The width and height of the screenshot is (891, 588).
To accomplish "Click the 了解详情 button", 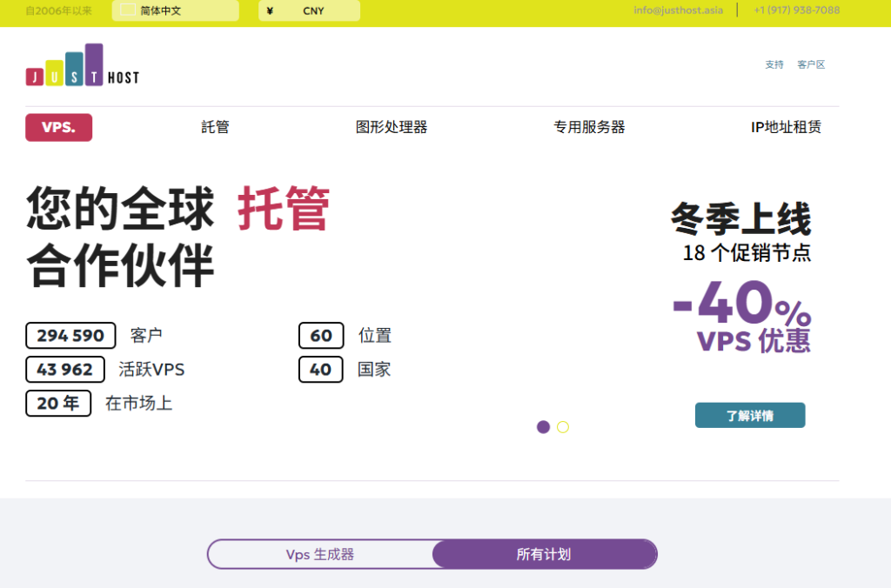I will 749,416.
